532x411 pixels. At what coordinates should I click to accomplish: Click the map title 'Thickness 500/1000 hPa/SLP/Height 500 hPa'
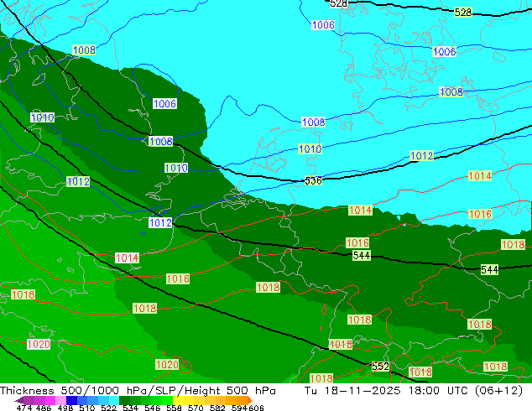coord(138,391)
